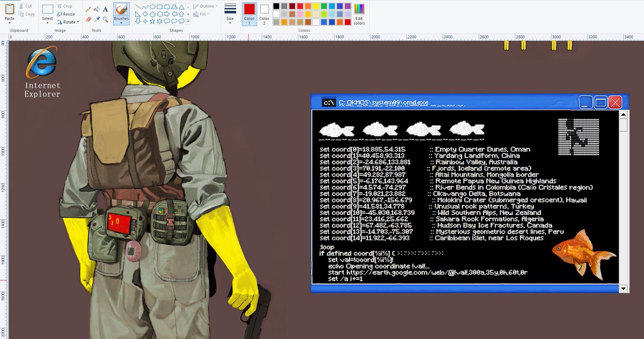This screenshot has width=644, height=339.
Task: Select the Magnifier tool
Action: click(x=105, y=20)
